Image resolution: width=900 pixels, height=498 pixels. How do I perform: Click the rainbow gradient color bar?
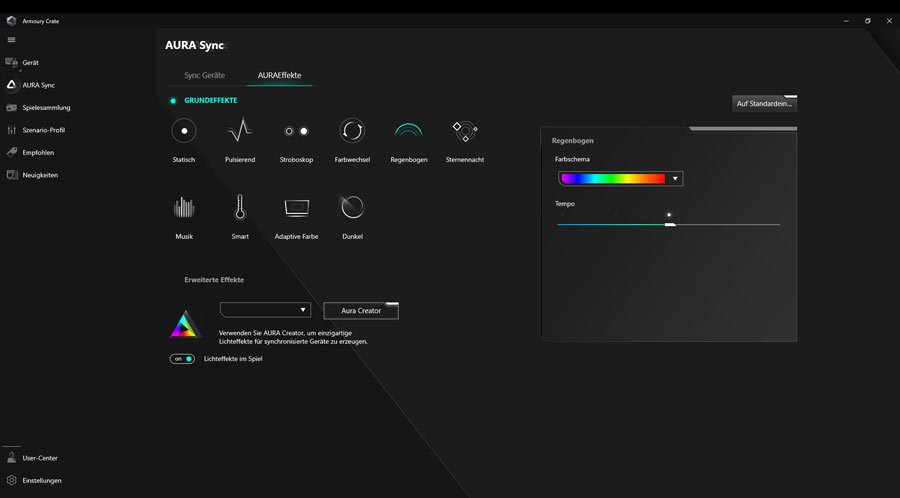pyautogui.click(x=613, y=178)
